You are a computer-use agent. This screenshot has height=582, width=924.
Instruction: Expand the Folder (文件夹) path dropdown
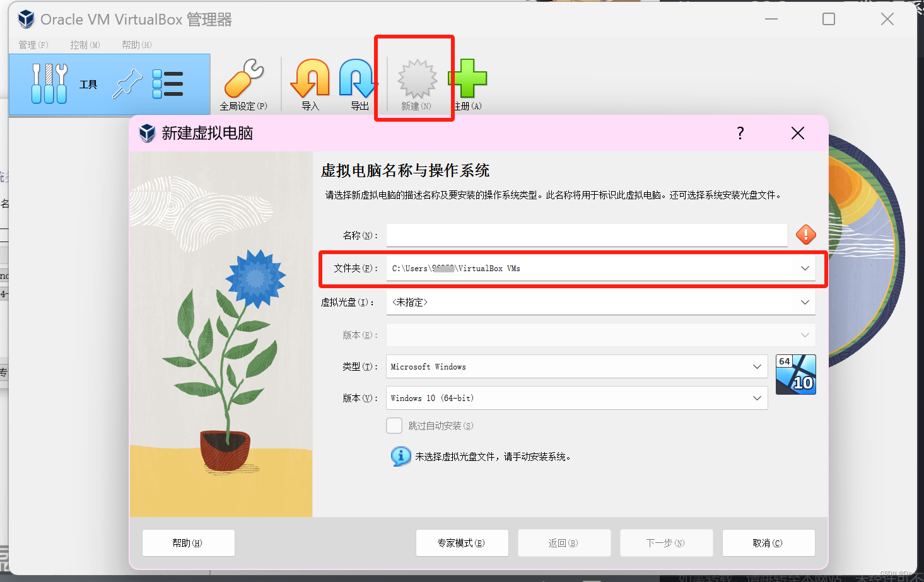click(805, 268)
